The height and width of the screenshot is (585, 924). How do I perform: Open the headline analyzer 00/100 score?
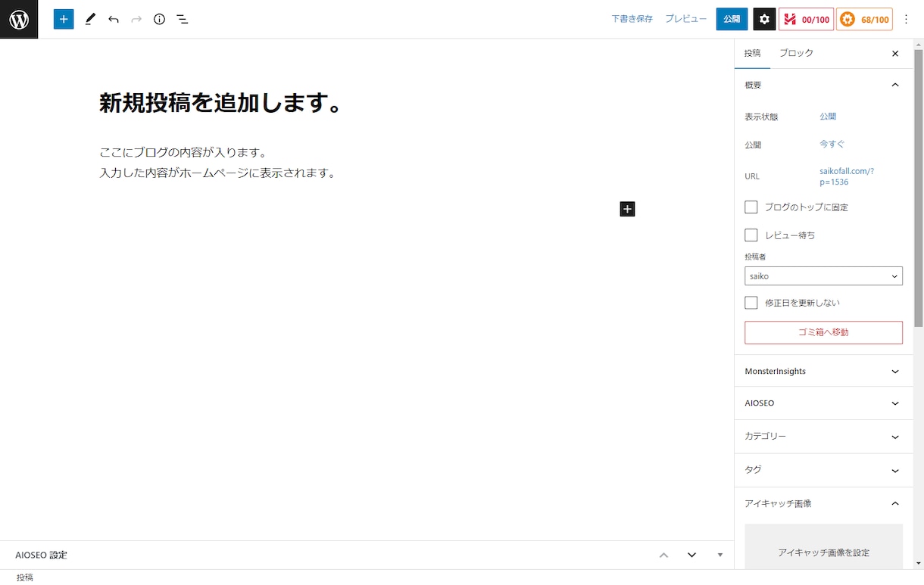807,19
